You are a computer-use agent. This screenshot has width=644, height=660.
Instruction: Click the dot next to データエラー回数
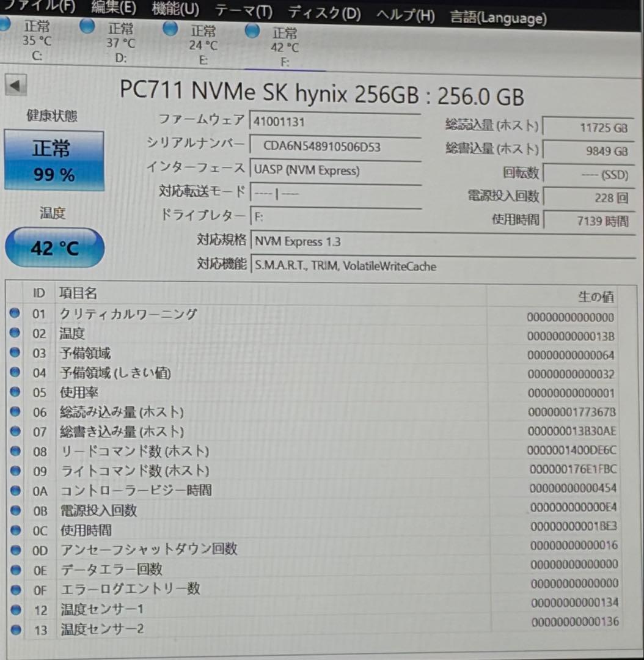point(15,568)
